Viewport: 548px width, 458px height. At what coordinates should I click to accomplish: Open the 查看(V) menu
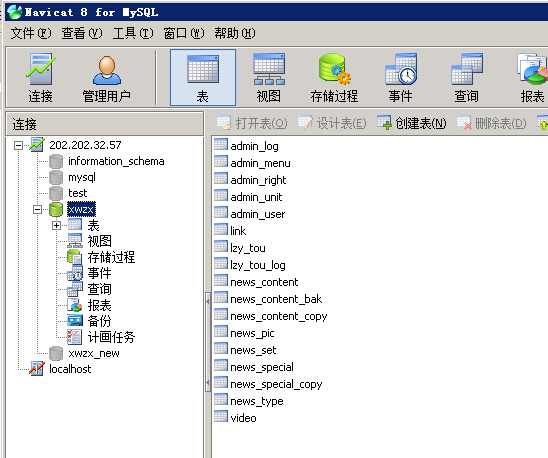(82, 33)
